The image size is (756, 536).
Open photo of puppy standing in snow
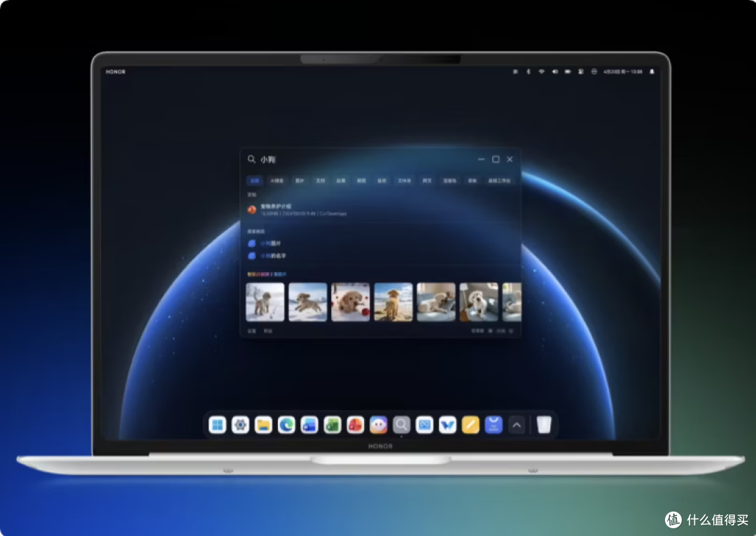(265, 302)
